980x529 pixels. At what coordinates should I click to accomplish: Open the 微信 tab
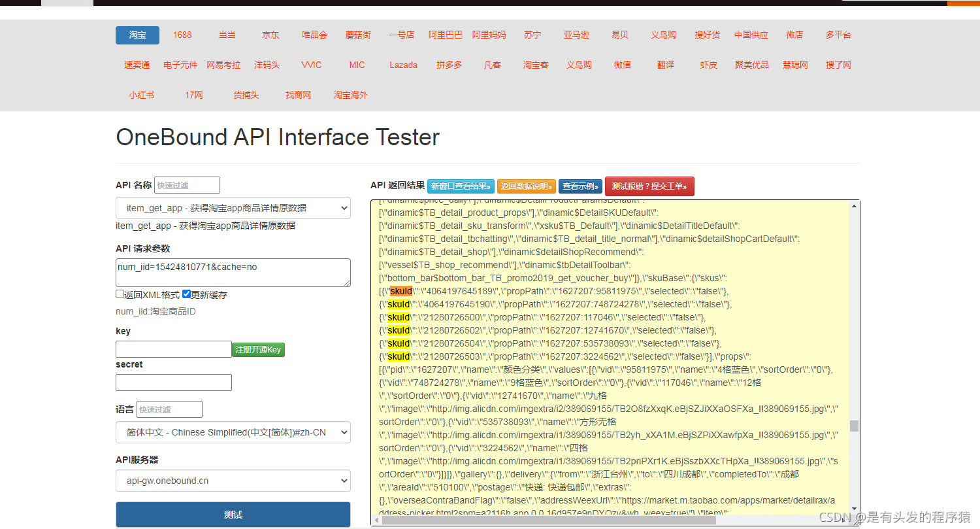pos(623,65)
